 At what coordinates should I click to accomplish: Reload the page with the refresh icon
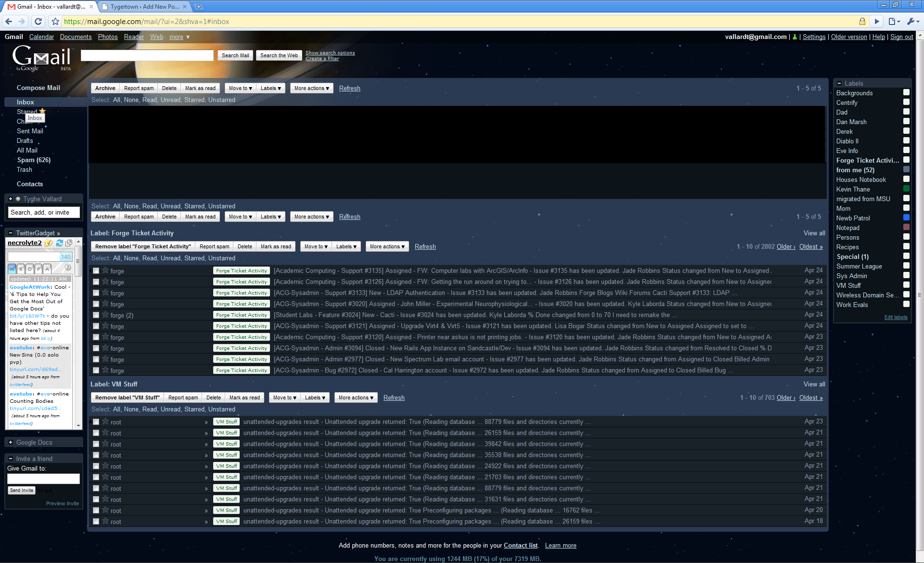(38, 21)
